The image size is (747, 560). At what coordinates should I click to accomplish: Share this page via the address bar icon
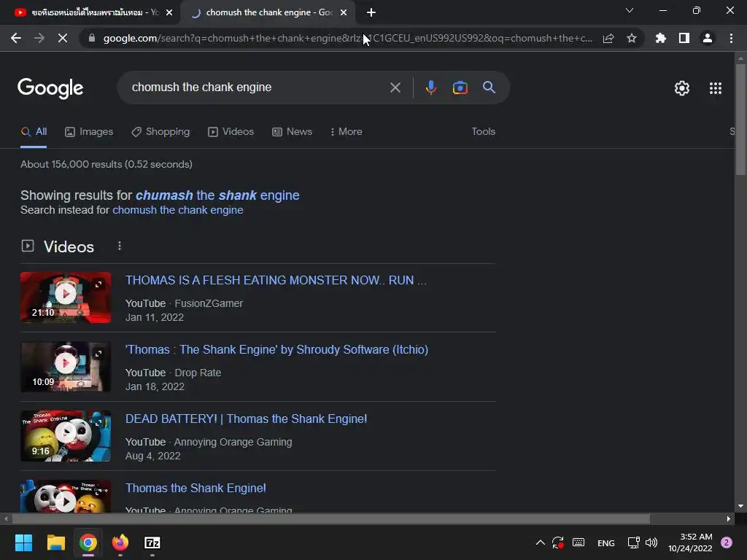point(608,38)
